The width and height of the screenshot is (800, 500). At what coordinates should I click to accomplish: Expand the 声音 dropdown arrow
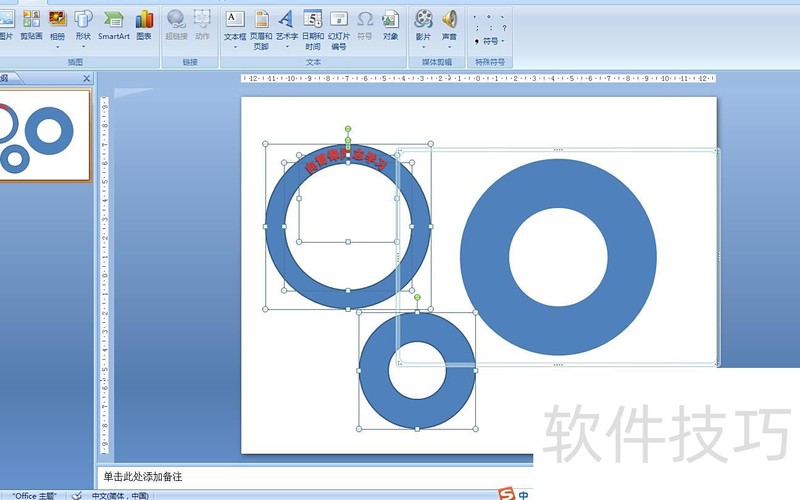449,47
